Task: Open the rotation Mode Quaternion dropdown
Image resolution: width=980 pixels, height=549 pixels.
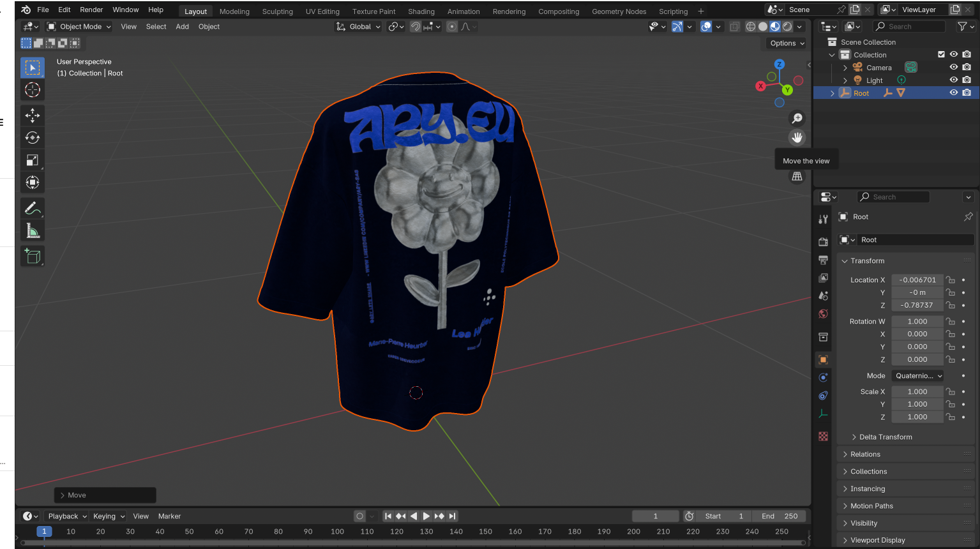Action: click(x=919, y=375)
